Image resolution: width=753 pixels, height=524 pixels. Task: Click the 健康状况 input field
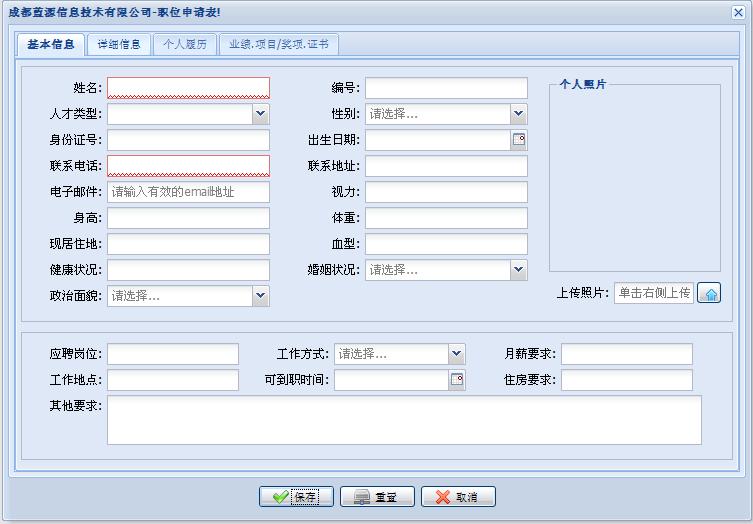pyautogui.click(x=188, y=269)
